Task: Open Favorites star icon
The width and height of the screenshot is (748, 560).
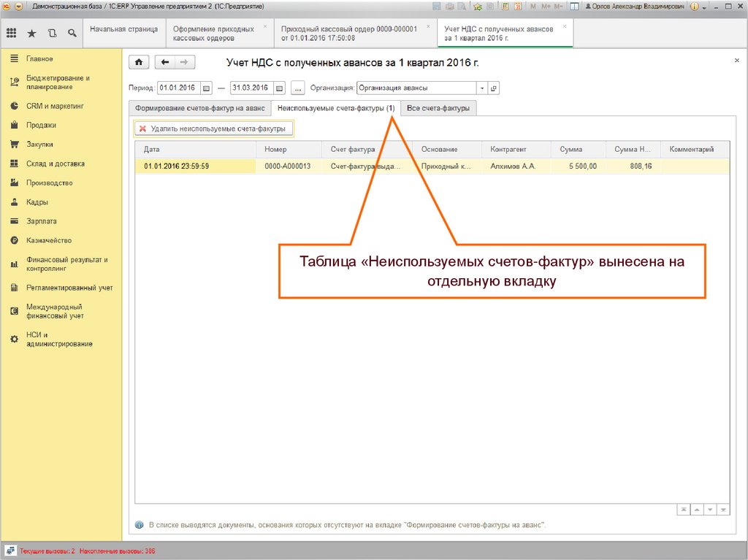Action: (x=31, y=33)
